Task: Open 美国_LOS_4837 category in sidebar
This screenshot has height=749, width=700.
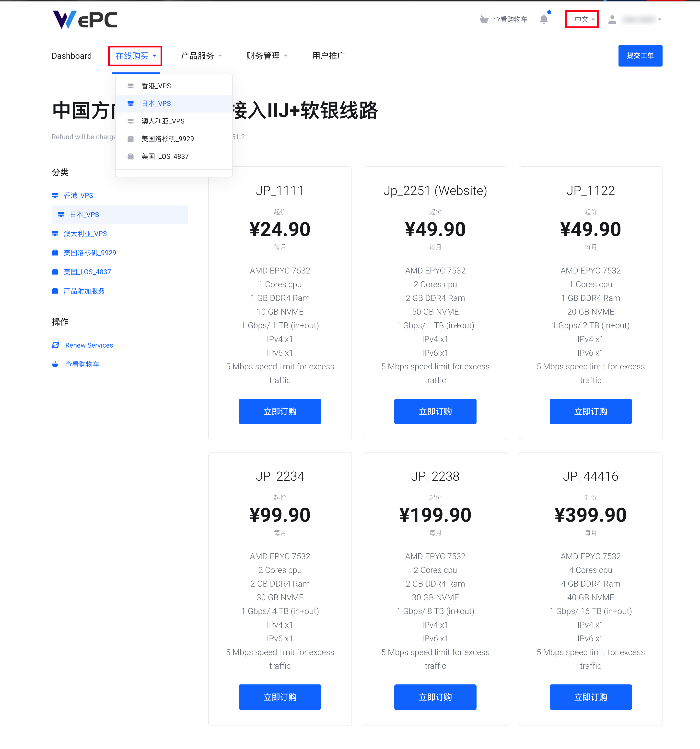Action: [87, 272]
